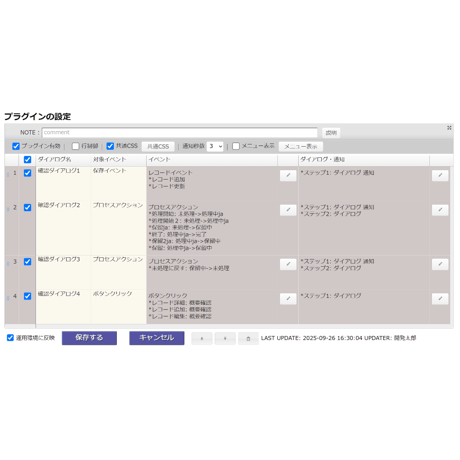Click the drag handle of row 1
The width and height of the screenshot is (460, 460).
tap(8, 175)
